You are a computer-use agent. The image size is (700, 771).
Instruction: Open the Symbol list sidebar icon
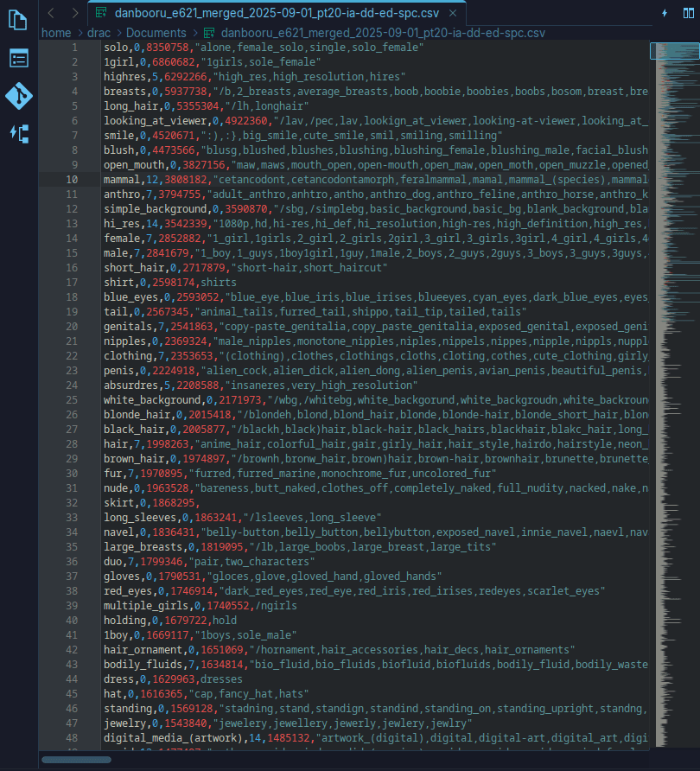[x=19, y=59]
